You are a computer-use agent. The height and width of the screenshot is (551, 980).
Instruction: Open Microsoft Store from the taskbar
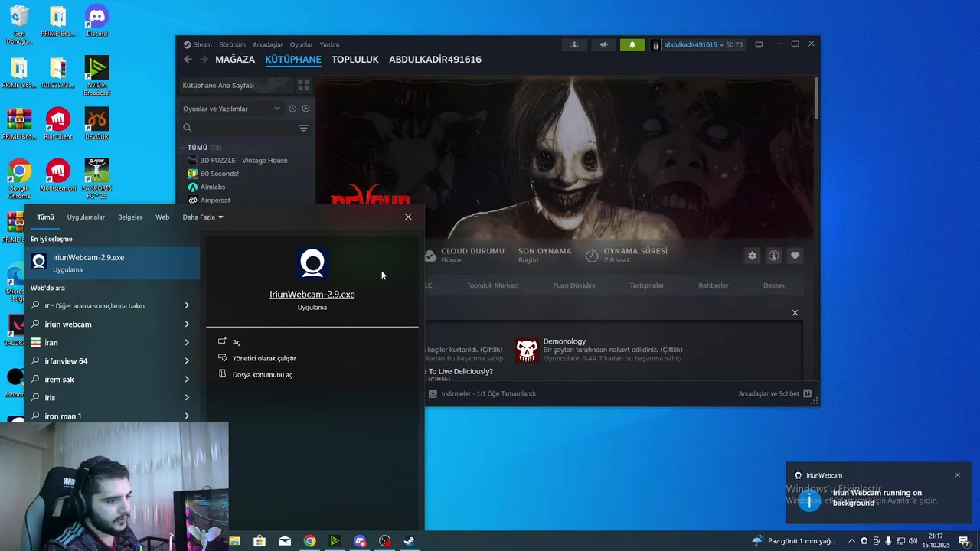pos(260,541)
